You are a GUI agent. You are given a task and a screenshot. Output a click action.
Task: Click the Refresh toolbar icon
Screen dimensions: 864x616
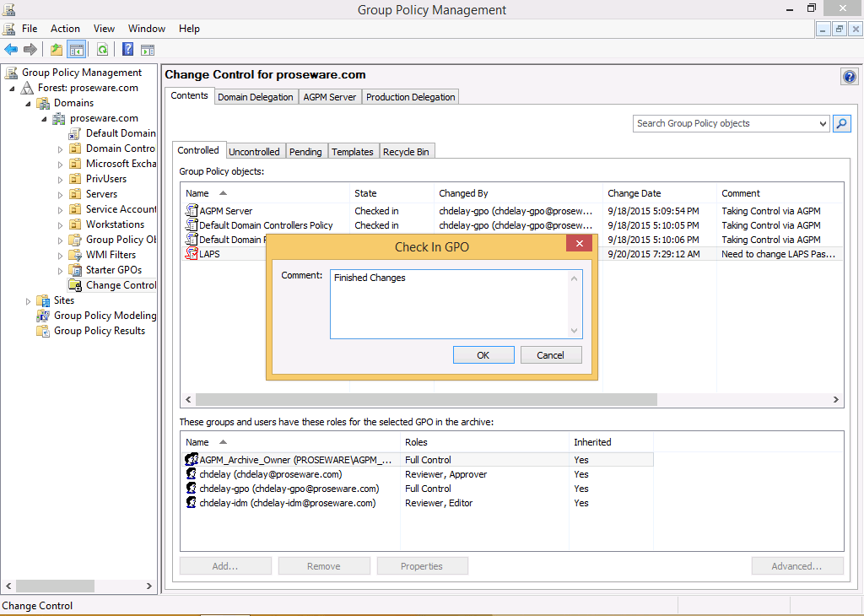pyautogui.click(x=102, y=50)
